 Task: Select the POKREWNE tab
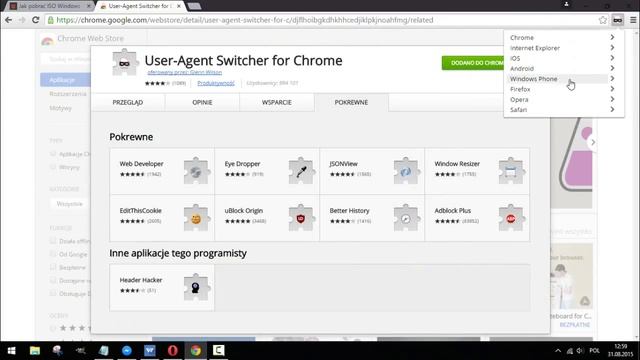coord(351,102)
